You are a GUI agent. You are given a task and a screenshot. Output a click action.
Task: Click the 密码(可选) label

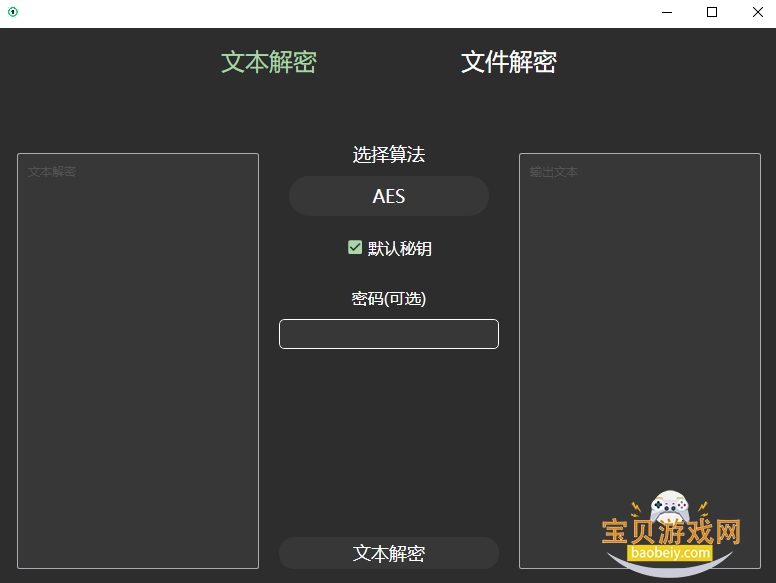[388, 298]
